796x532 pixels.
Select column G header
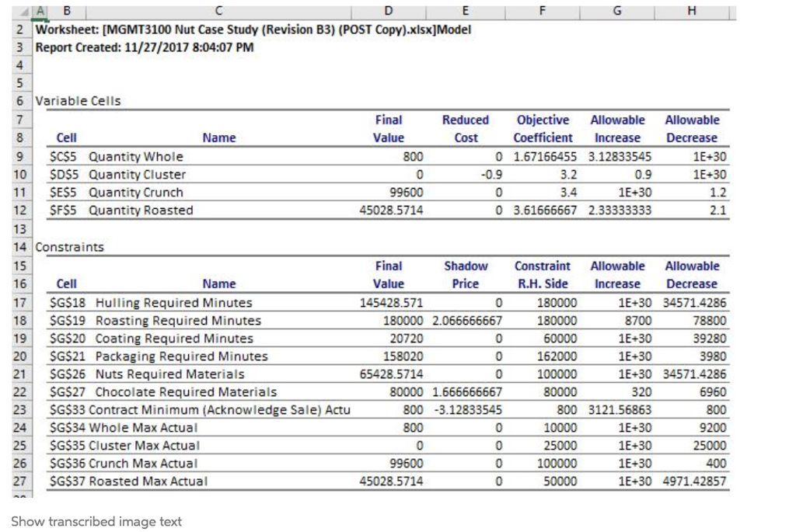tap(617, 12)
